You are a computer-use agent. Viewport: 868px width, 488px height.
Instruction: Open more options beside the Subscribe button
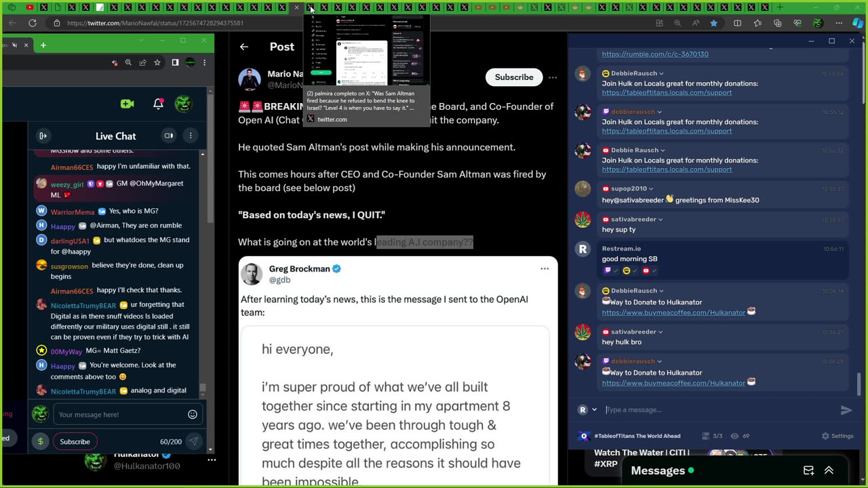(553, 77)
